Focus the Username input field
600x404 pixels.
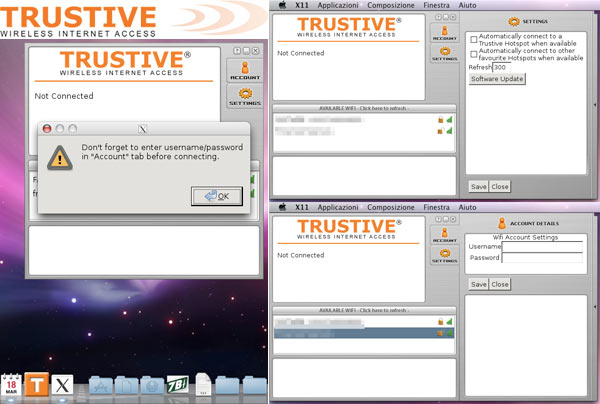pos(541,245)
